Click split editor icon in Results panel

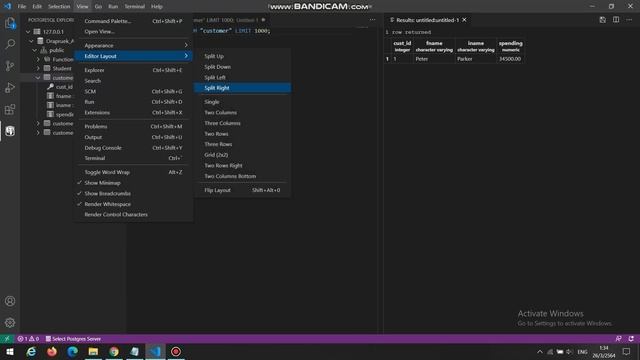(616, 20)
